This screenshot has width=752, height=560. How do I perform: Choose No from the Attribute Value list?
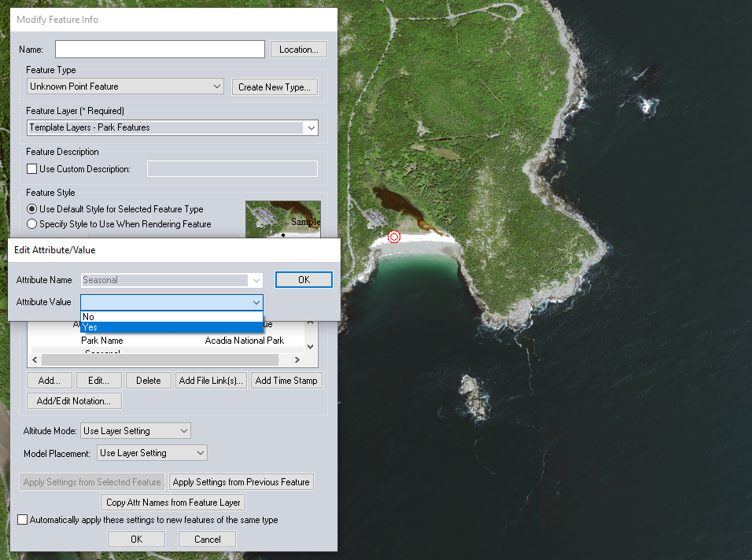(x=171, y=317)
